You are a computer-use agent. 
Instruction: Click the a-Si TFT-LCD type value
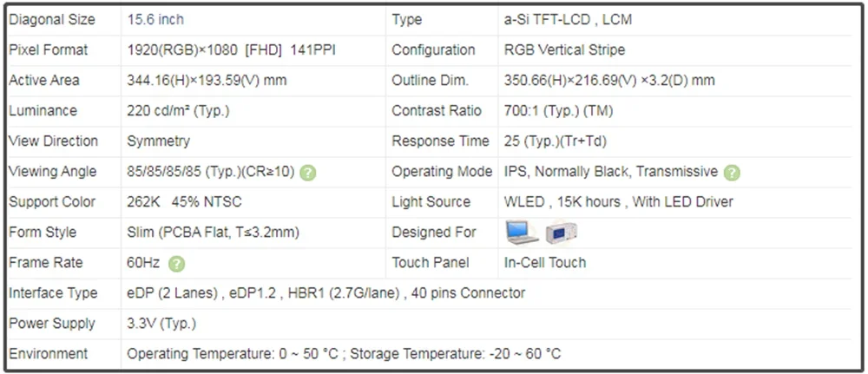coord(569,19)
